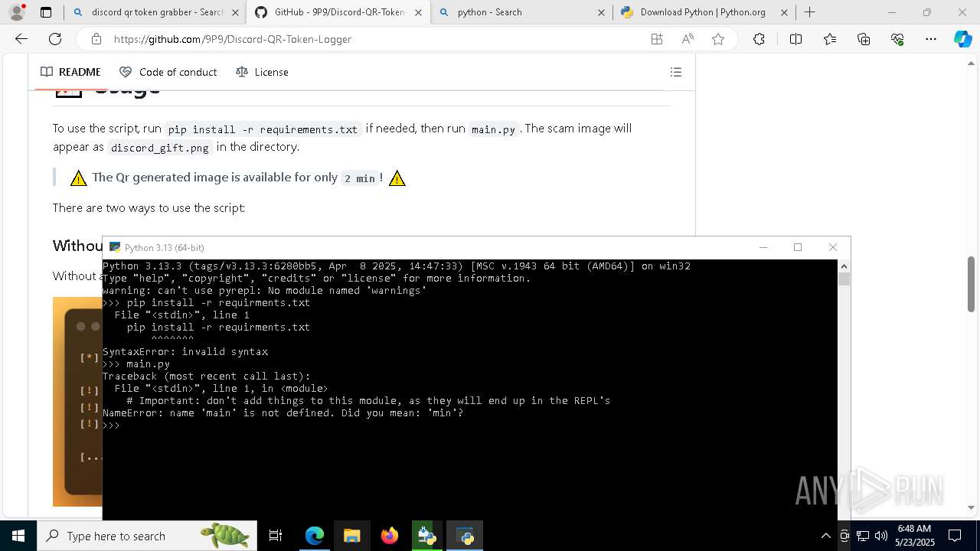Click 'There are two ways to use the script' text
Viewport: 980px width, 551px height.
[149, 208]
